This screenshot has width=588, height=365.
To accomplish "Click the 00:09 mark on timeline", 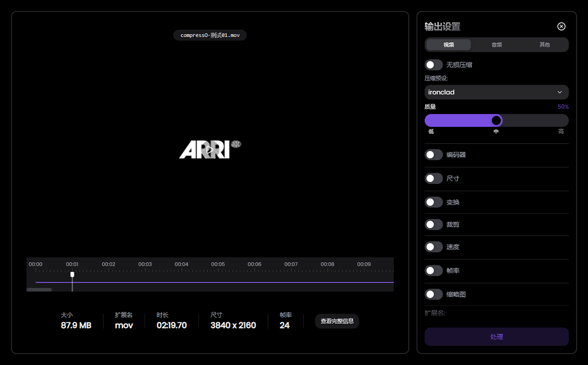I will coord(364,264).
